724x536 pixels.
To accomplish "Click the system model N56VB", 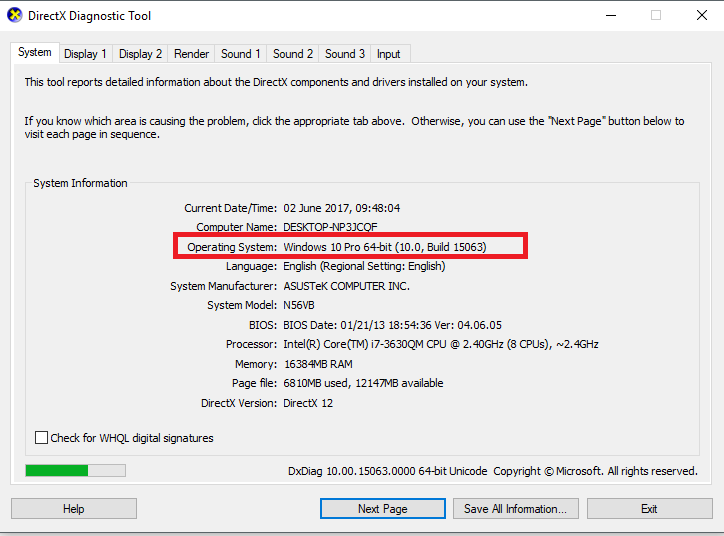I will tap(299, 306).
